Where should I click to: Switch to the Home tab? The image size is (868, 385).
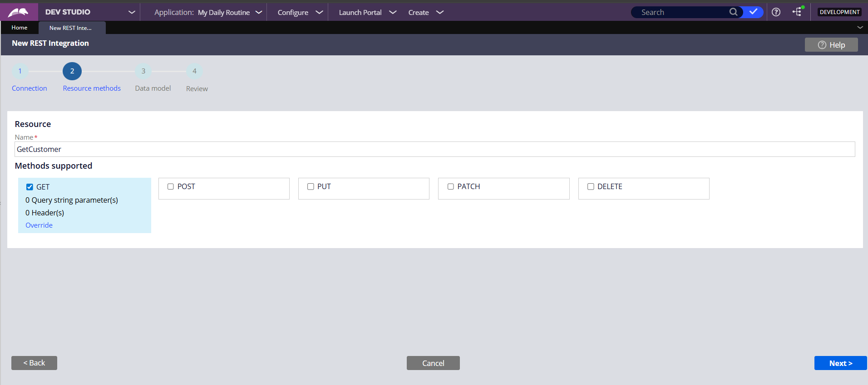click(20, 28)
